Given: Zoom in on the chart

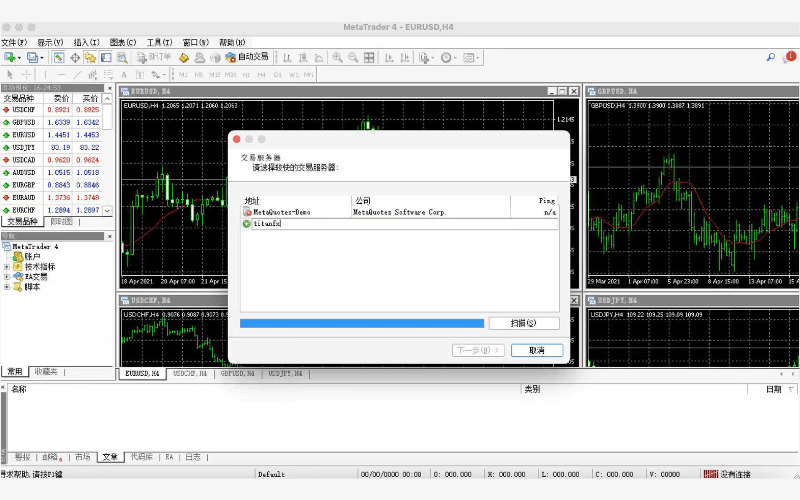Looking at the screenshot, I should coord(337,58).
